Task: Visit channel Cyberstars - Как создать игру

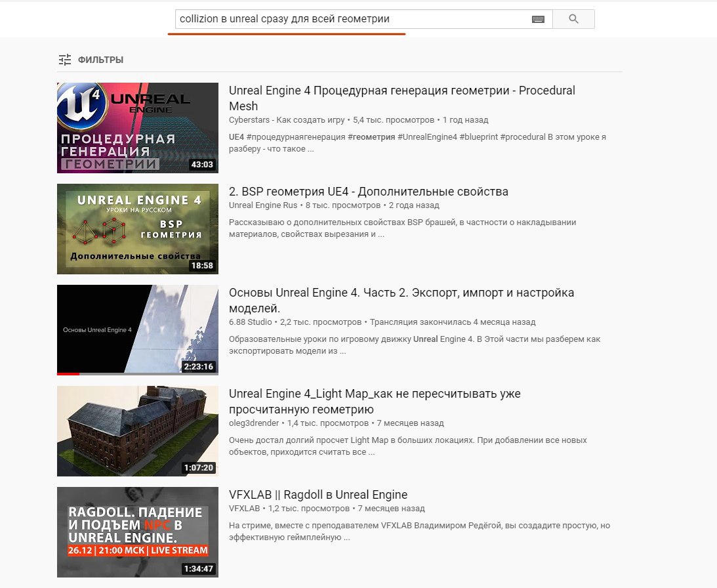Action: coord(287,120)
